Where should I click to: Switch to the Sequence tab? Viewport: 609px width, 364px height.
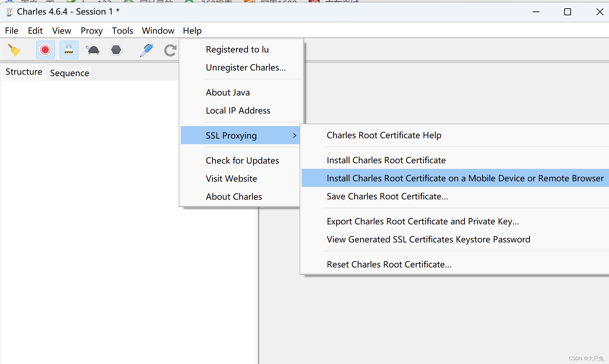tap(70, 73)
